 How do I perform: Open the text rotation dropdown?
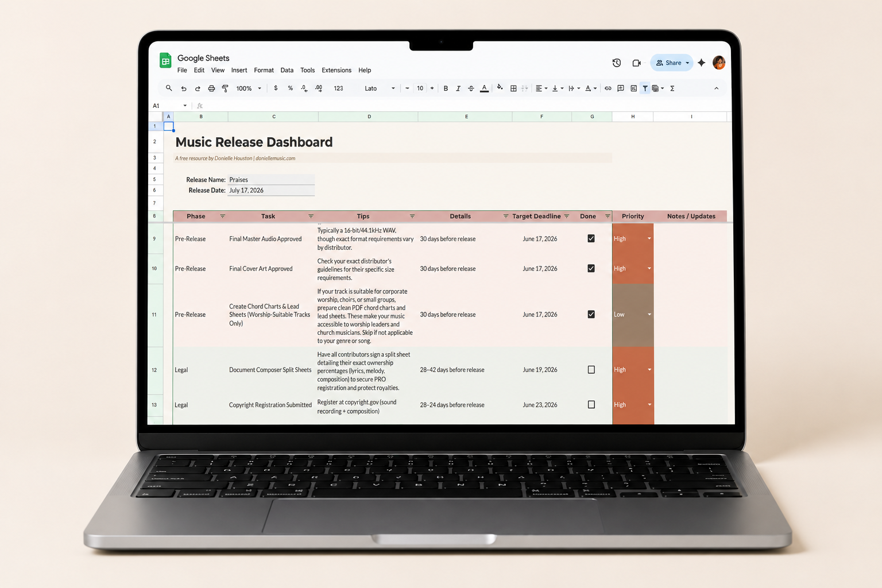point(591,88)
